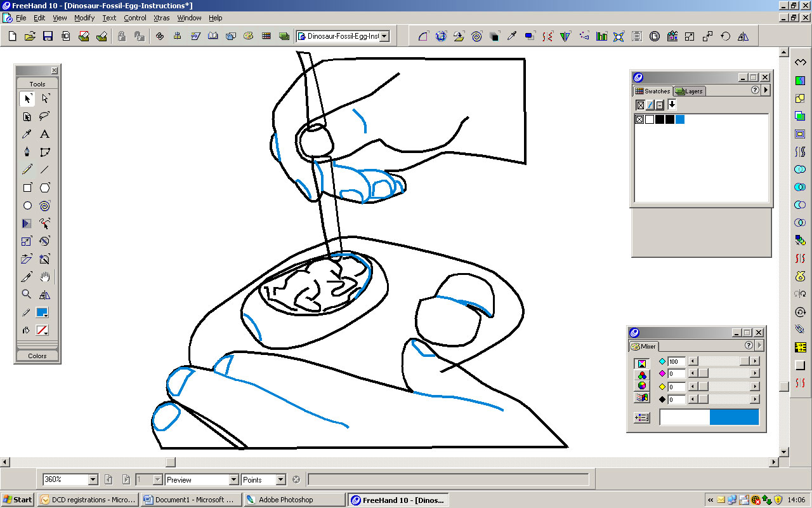
Task: Toggle the Layers panel from main toolbar
Action: (284, 36)
